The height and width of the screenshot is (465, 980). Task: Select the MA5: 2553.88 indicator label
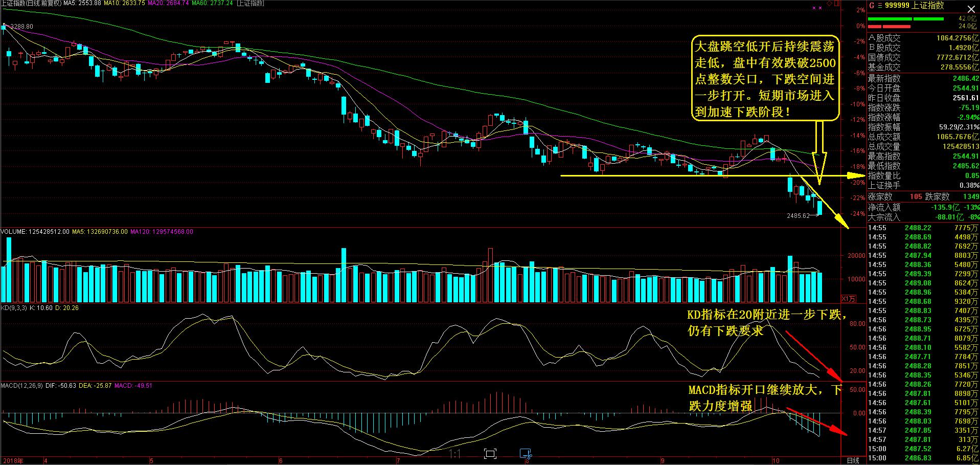coord(82,3)
